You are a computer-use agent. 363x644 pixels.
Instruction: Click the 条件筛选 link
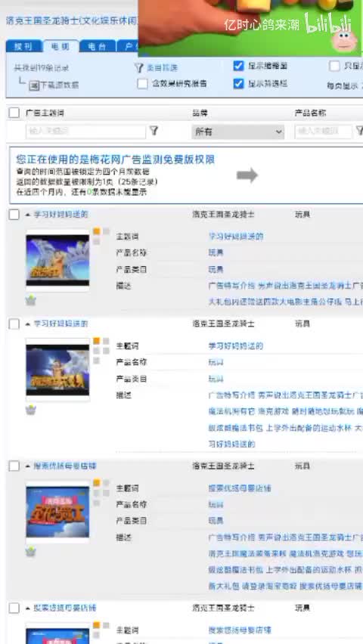162,68
